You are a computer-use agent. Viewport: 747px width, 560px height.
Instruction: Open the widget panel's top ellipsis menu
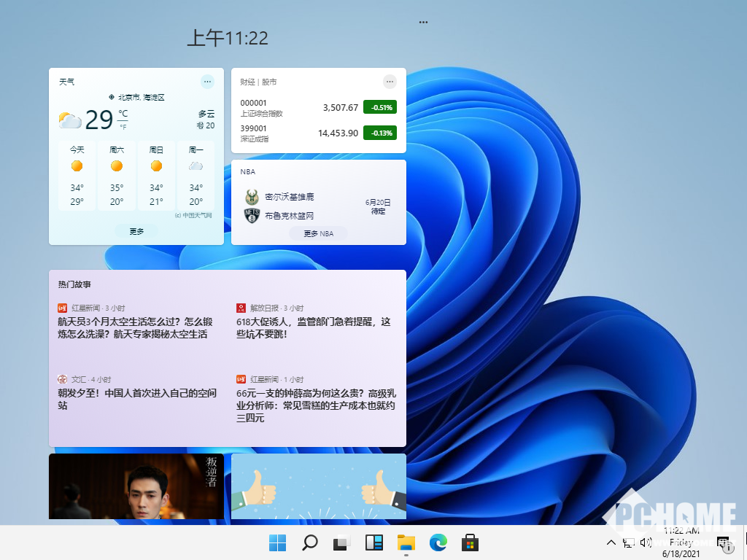tap(423, 23)
